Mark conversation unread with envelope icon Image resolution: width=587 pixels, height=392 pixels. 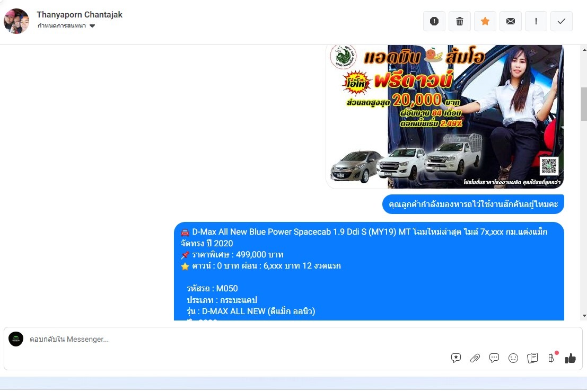pos(511,21)
